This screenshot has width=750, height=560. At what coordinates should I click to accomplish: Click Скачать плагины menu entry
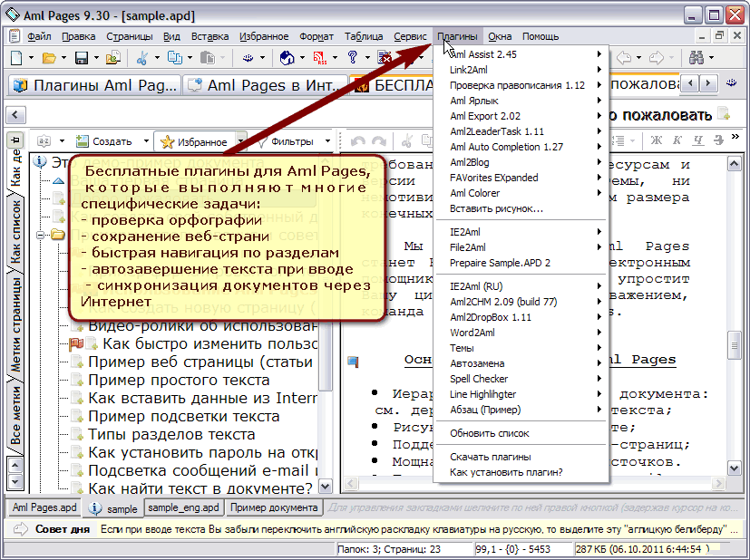coord(521,457)
